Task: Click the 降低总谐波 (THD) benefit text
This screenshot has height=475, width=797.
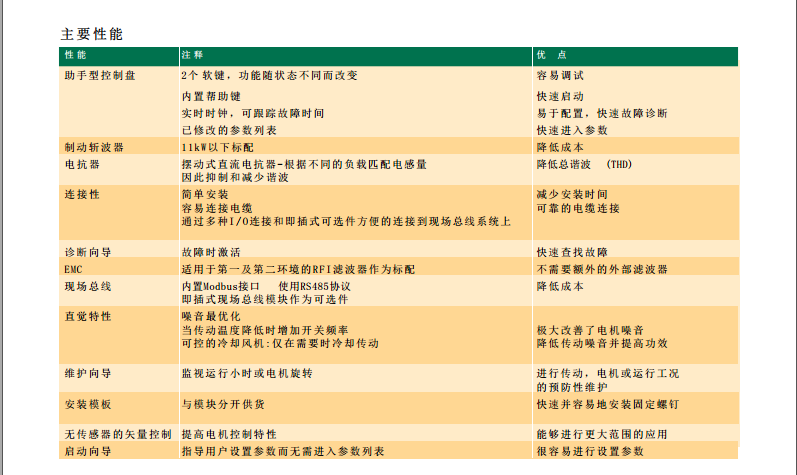Action: tap(584, 163)
